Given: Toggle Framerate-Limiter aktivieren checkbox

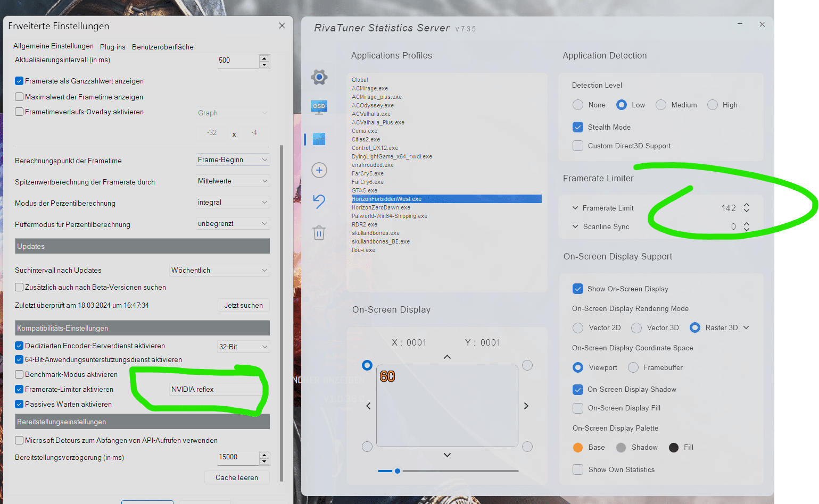Looking at the screenshot, I should pyautogui.click(x=19, y=389).
